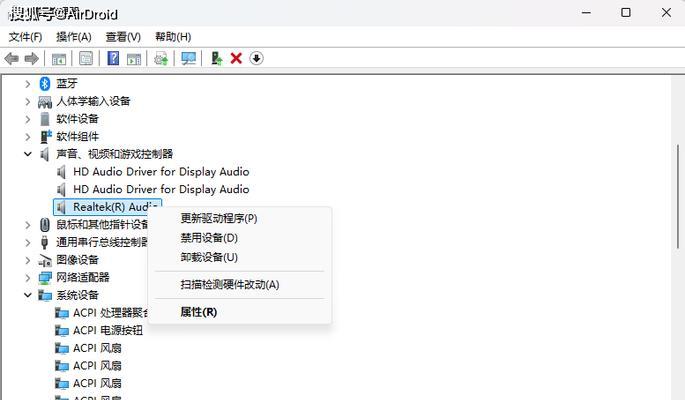Click the 软件组件 category icon

coord(45,137)
